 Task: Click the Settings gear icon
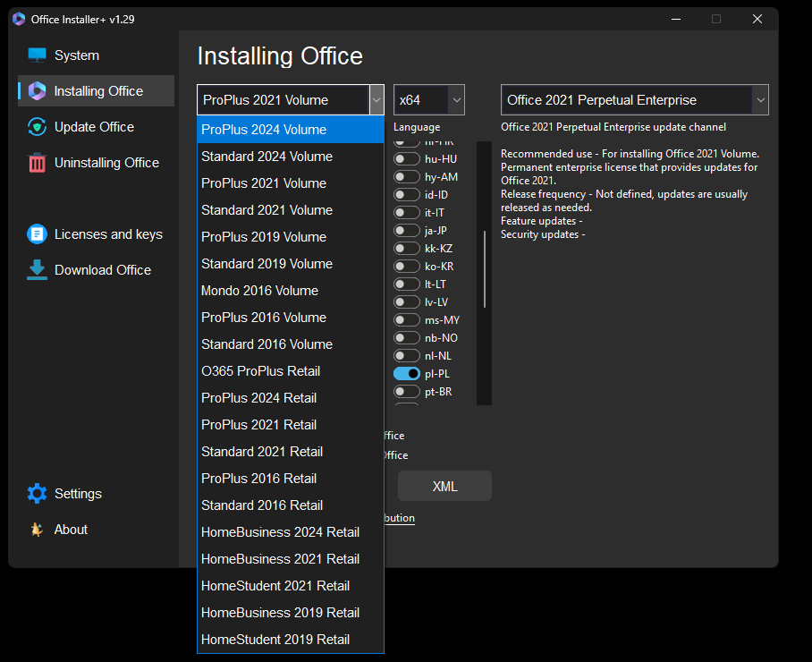click(37, 494)
